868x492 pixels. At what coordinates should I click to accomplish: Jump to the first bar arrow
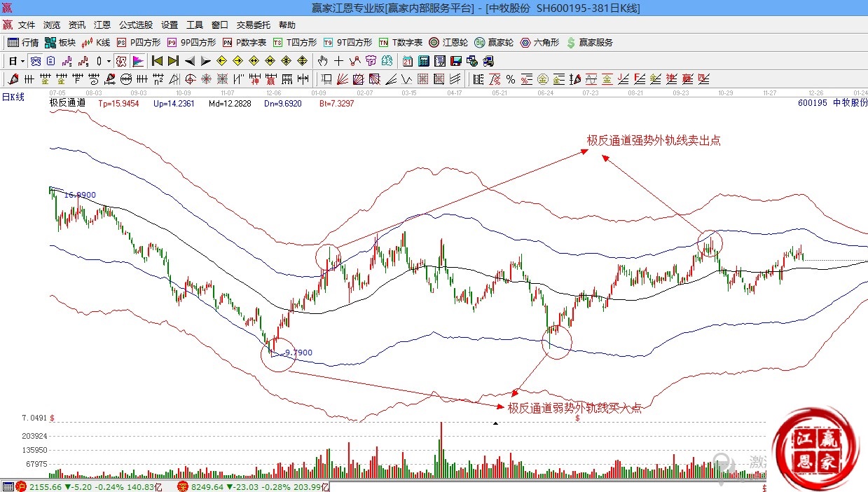[x=157, y=61]
